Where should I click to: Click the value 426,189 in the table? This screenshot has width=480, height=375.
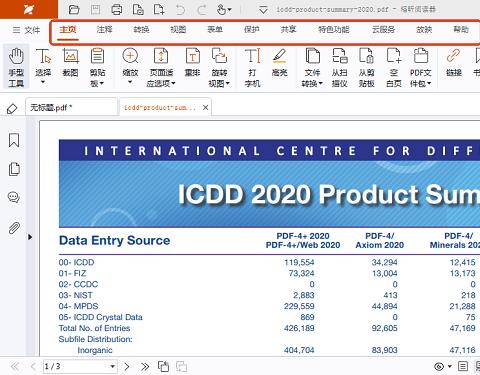299,328
